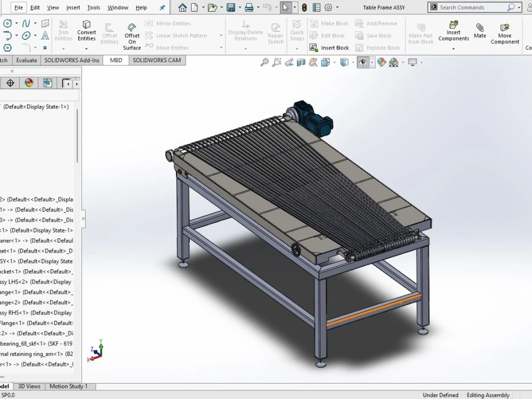Click the Repair Sketch tool
The image size is (532, 399).
click(276, 33)
